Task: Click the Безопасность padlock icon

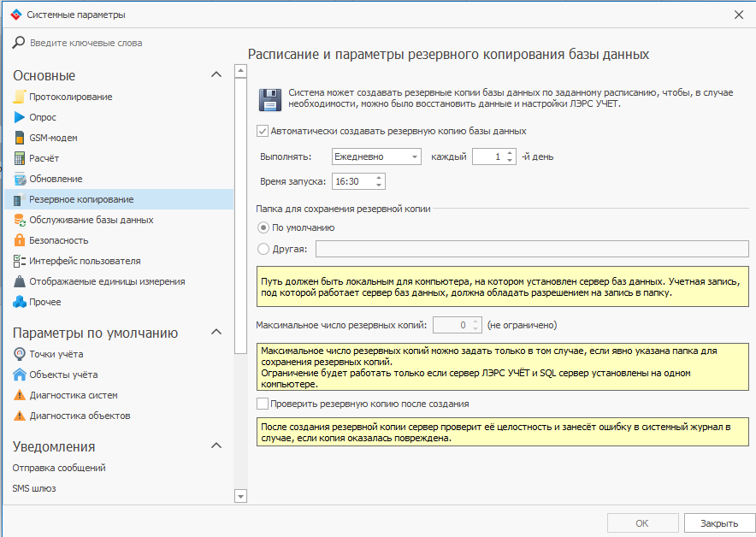Action: coord(20,240)
